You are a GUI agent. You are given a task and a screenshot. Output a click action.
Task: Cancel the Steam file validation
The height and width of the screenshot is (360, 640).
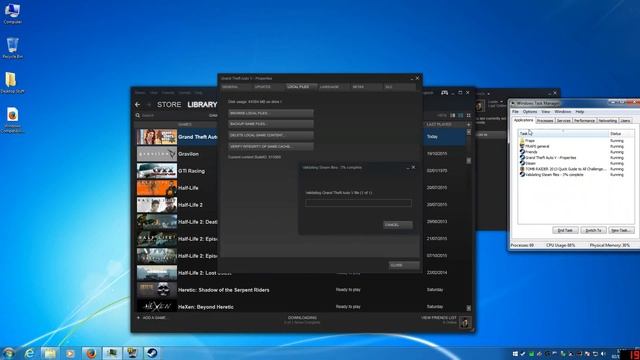[x=398, y=225]
